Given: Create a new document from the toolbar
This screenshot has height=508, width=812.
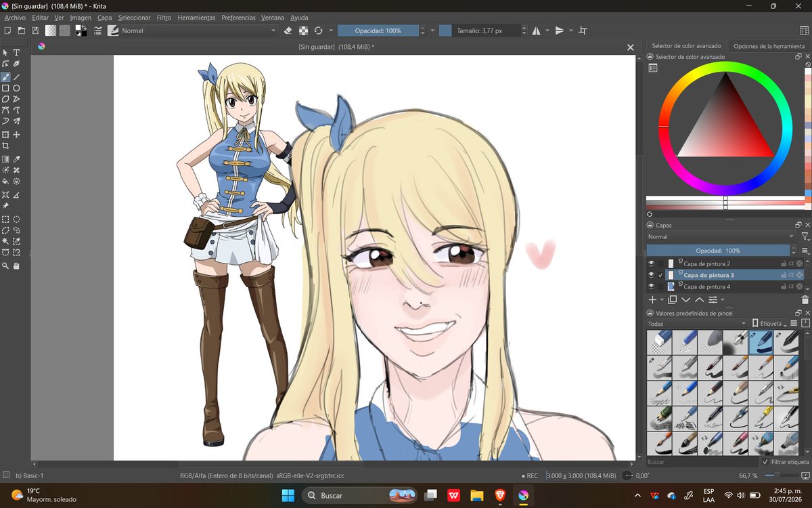Looking at the screenshot, I should [7, 30].
